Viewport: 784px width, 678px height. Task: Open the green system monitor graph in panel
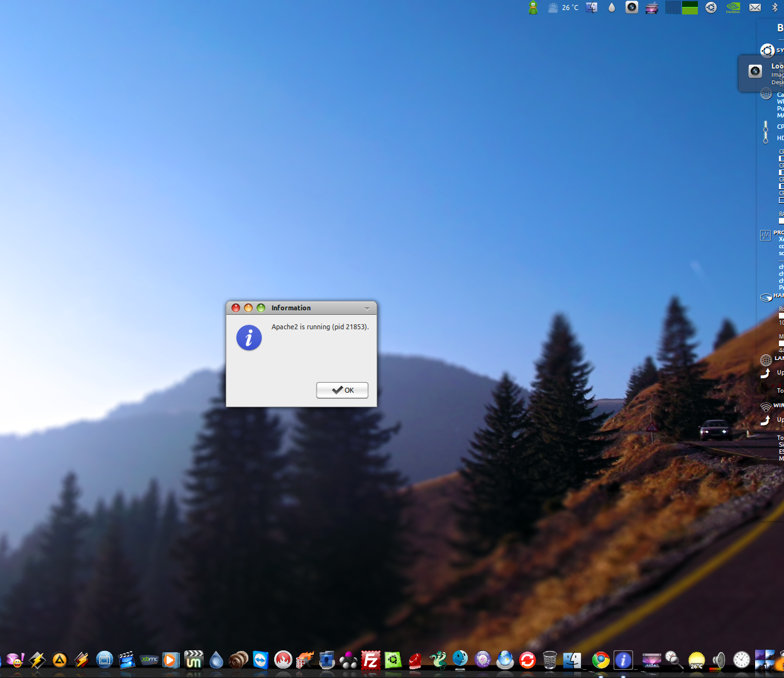point(690,8)
